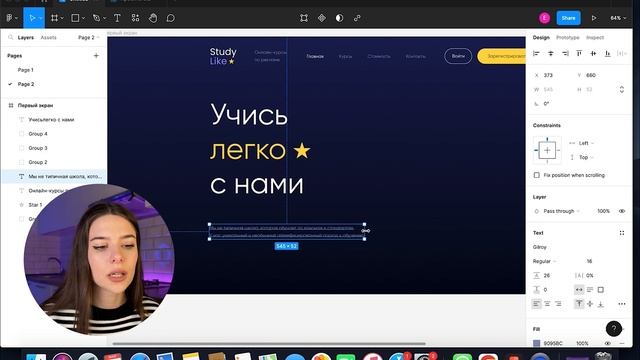The image size is (640, 360).
Task: Set text align right
Action: click(x=558, y=304)
